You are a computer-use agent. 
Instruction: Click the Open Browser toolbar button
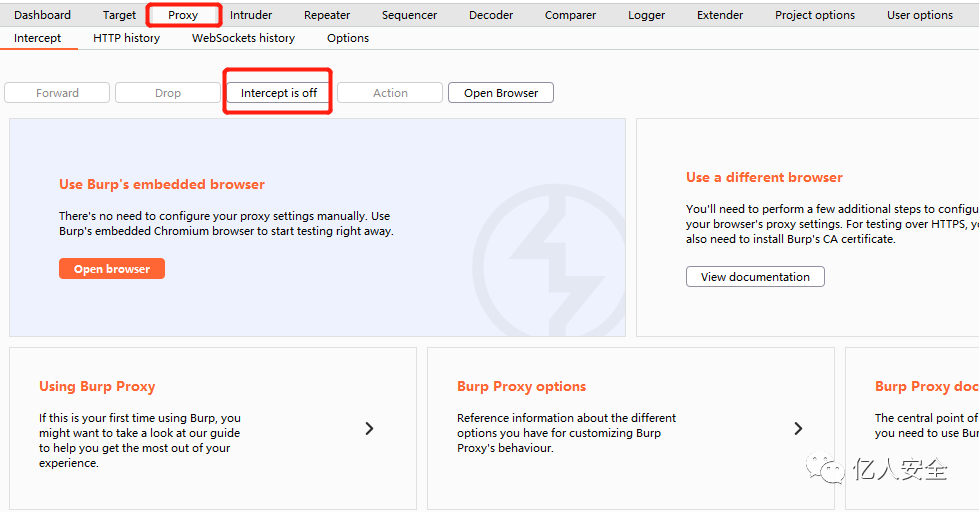pyautogui.click(x=501, y=93)
